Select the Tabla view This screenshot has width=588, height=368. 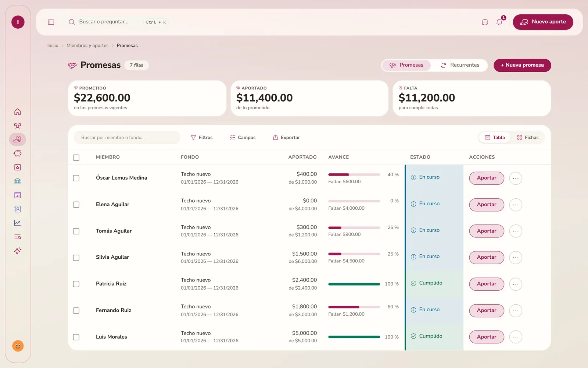[495, 138]
